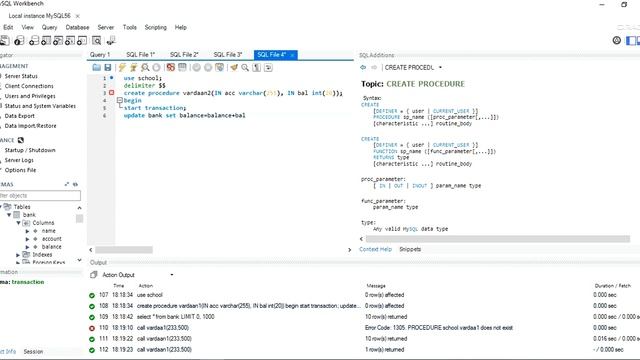Switch to the SQL File 2 tab
The height and width of the screenshot is (360, 640).
point(184,55)
